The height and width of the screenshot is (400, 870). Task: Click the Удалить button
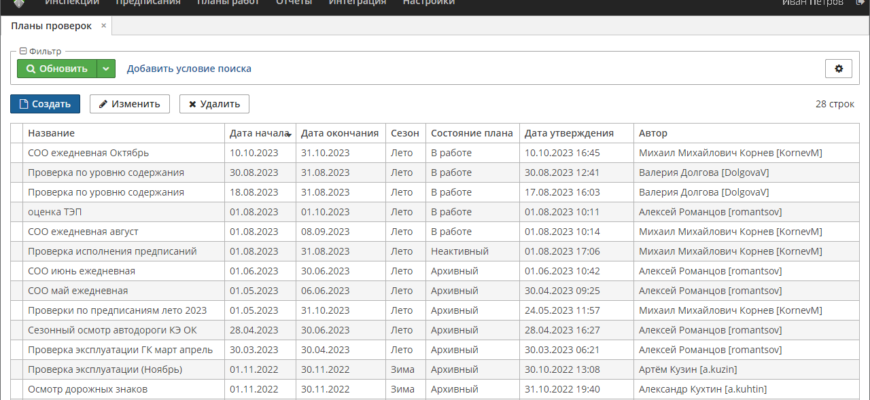pyautogui.click(x=214, y=104)
